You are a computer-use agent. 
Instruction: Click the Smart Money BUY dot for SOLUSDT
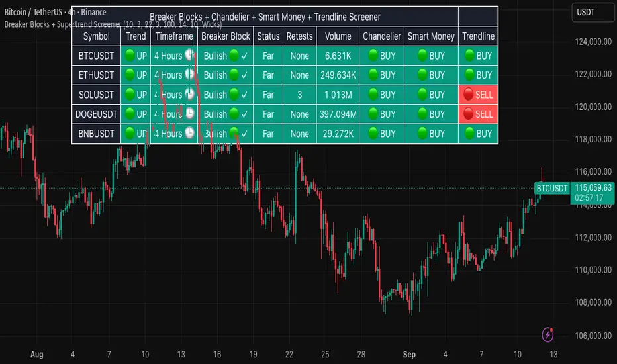coord(422,94)
